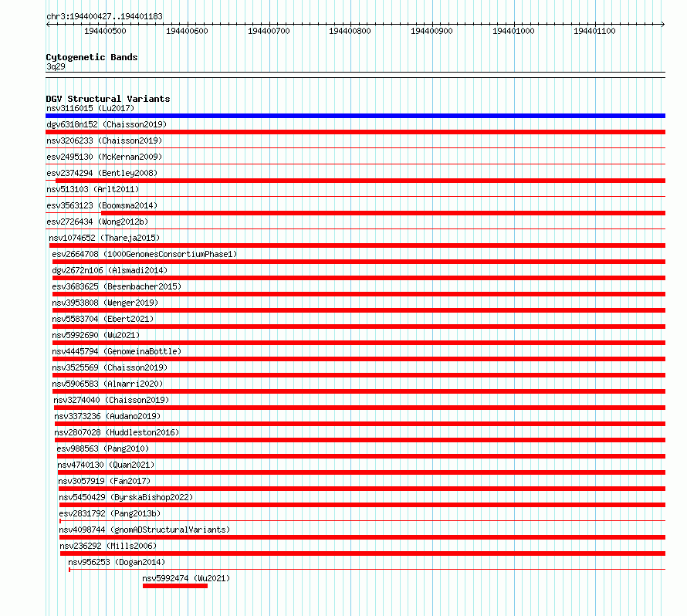Open nsv4098744 (gnomADStructuralVariants) variant
The width and height of the screenshot is (687, 616).
tap(144, 530)
